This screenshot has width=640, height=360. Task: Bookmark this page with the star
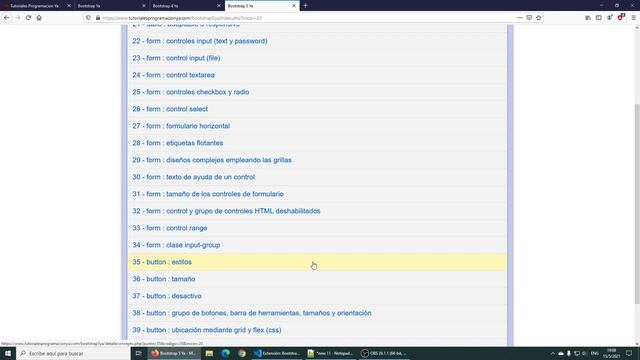(539, 18)
